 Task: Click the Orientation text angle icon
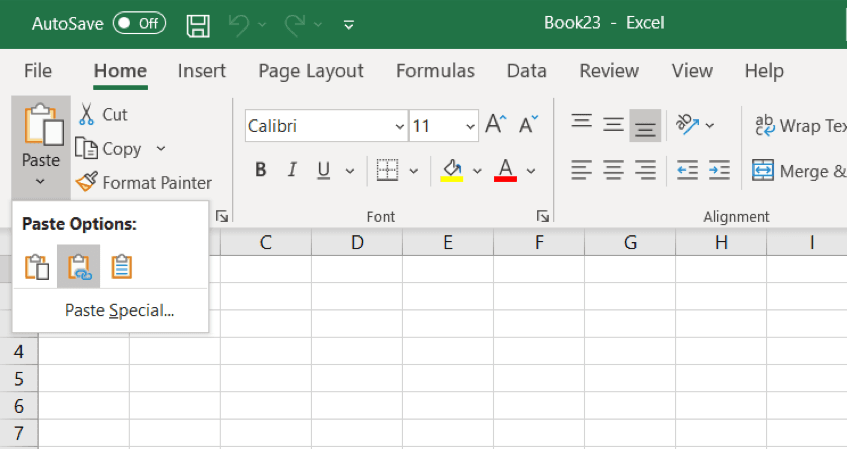(687, 125)
